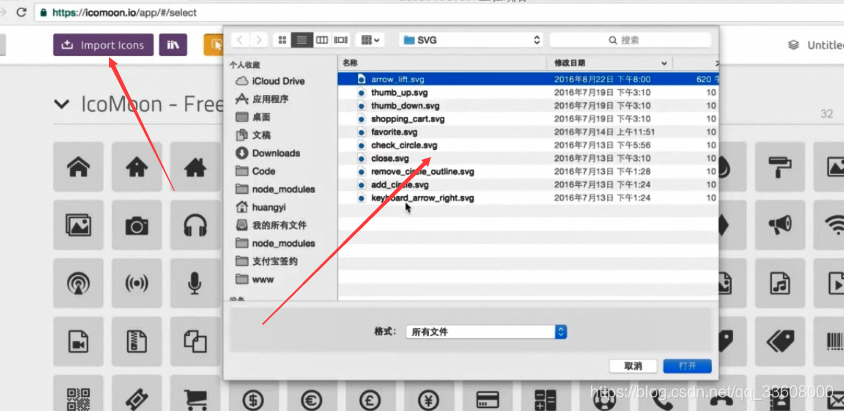844x411 pixels.
Task: Select the microphone icon
Action: (195, 284)
